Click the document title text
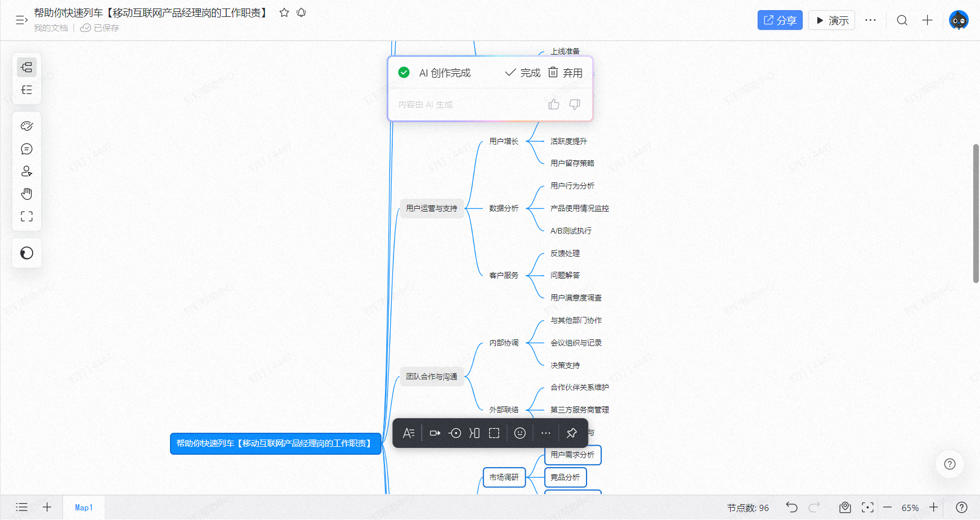 click(151, 12)
